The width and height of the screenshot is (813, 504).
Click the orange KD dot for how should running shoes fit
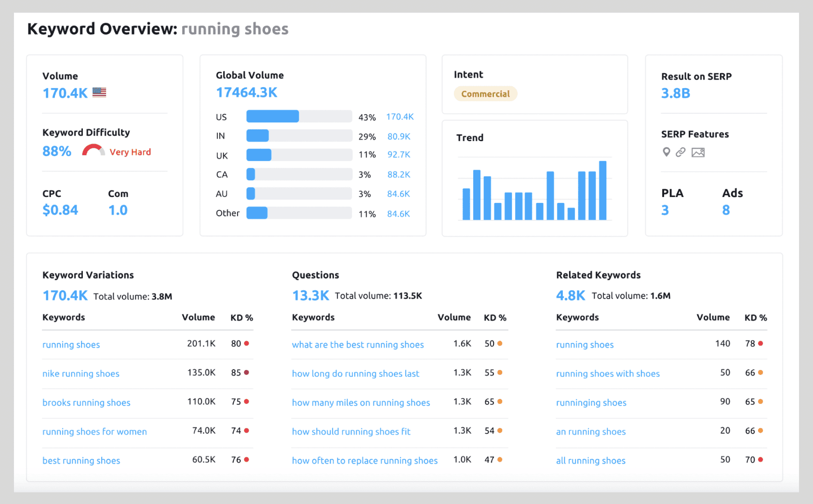pyautogui.click(x=500, y=431)
